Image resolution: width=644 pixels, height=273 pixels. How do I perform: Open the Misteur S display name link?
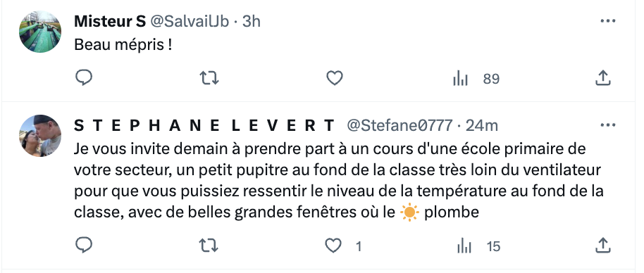(x=110, y=21)
